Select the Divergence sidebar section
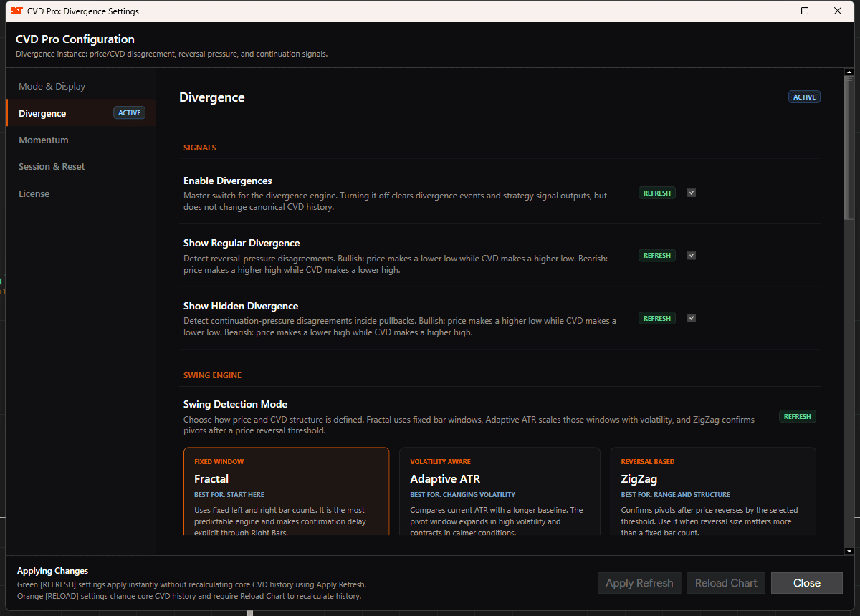The image size is (860, 616). click(80, 113)
